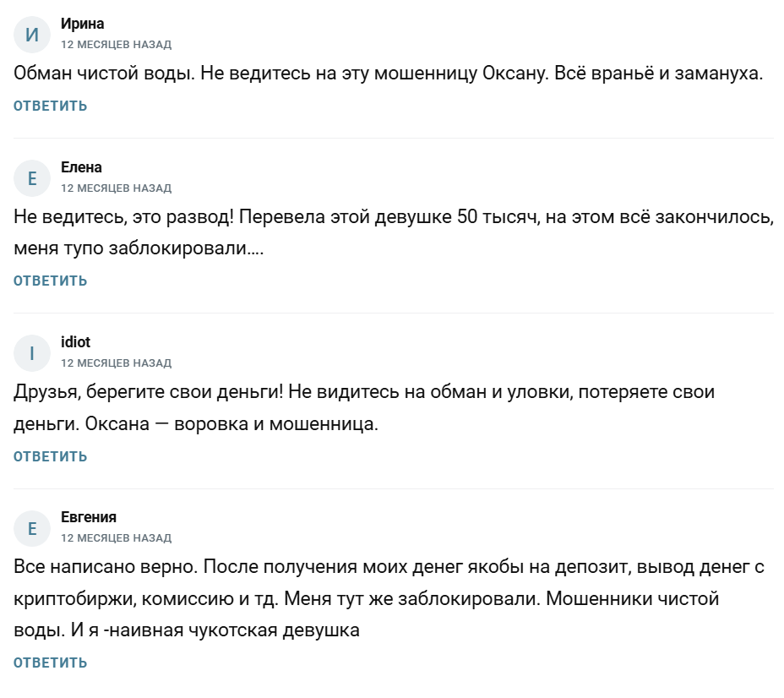Open the idiot username
Image resolution: width=784 pixels, height=698 pixels.
pyautogui.click(x=76, y=342)
